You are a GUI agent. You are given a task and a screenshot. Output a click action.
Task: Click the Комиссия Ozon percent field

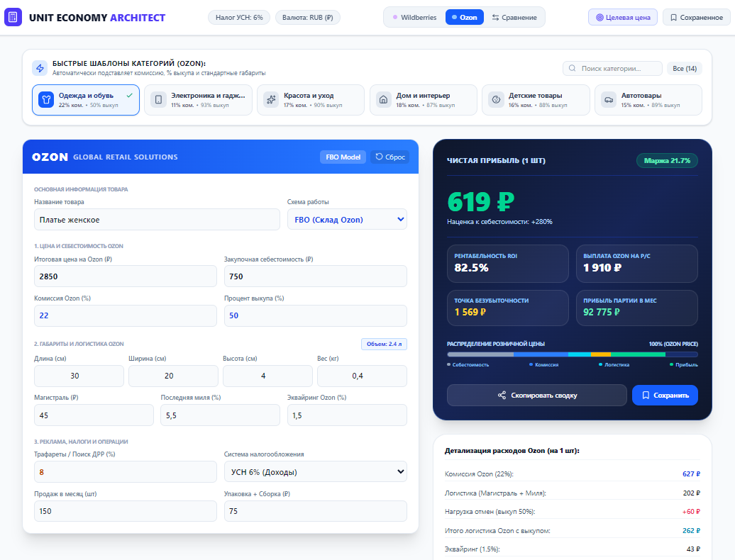(x=125, y=315)
